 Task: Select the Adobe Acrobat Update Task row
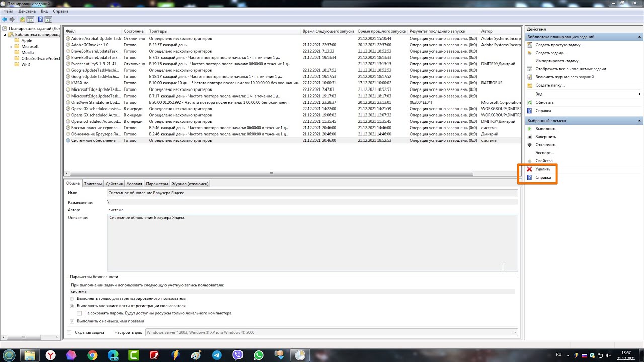point(293,38)
